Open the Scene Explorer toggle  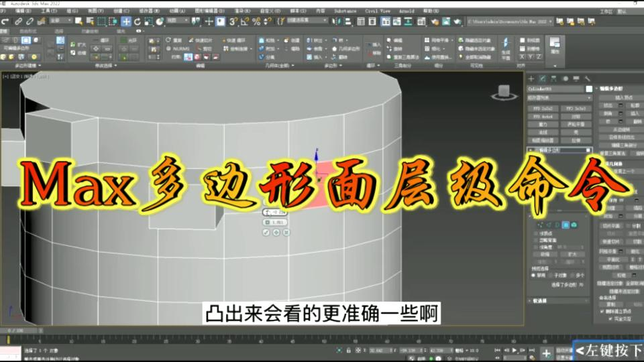point(361,21)
